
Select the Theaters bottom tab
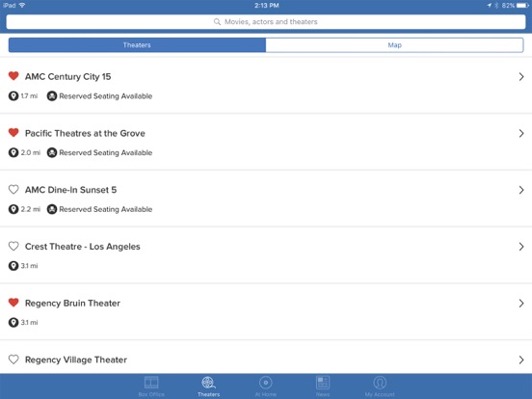click(209, 386)
